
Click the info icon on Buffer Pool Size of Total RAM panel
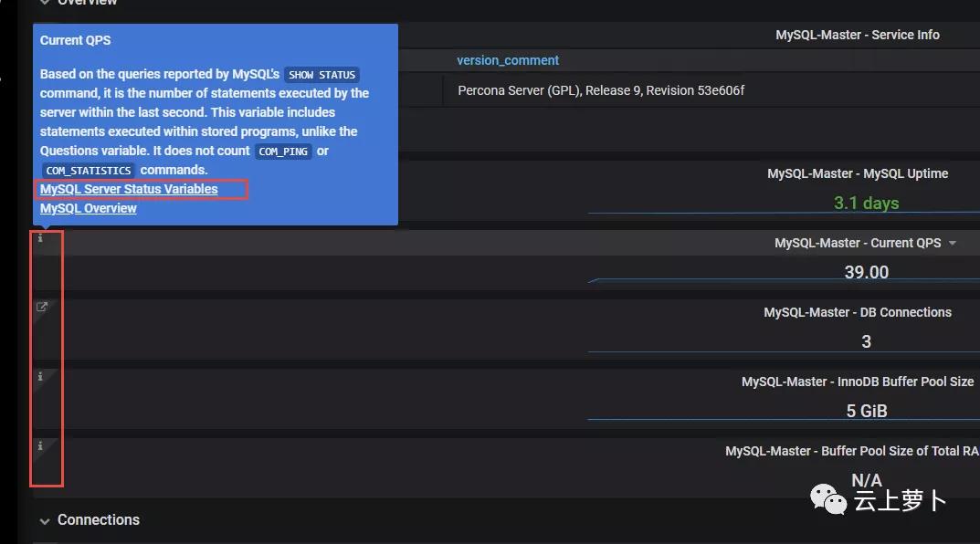pyautogui.click(x=40, y=445)
